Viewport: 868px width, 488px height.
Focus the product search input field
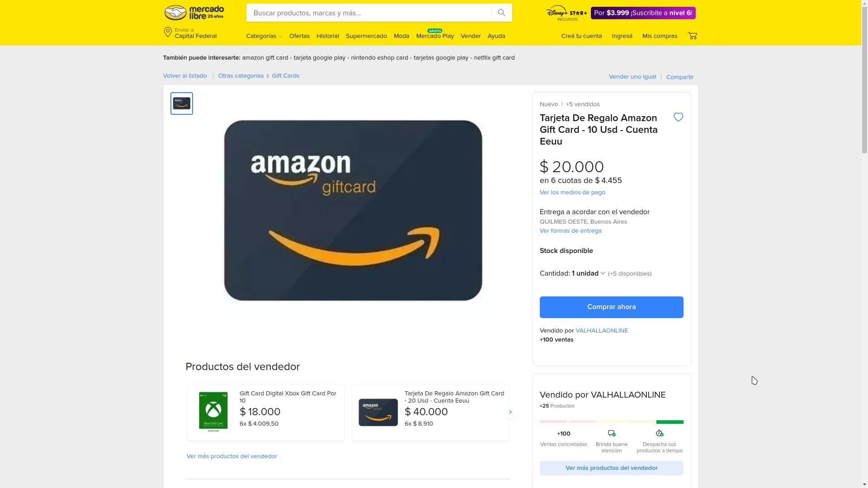point(369,13)
